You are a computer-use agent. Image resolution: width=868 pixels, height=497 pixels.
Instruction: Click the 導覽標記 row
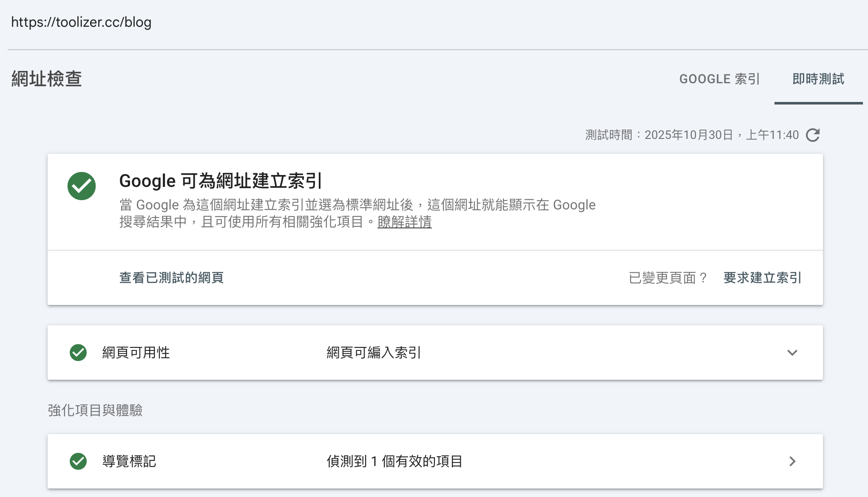point(425,461)
